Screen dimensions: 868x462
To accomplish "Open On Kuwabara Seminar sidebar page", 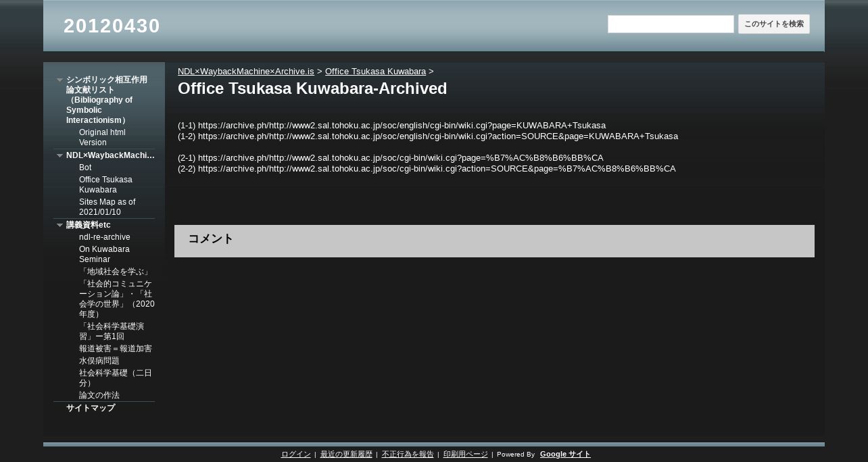I will [104, 254].
